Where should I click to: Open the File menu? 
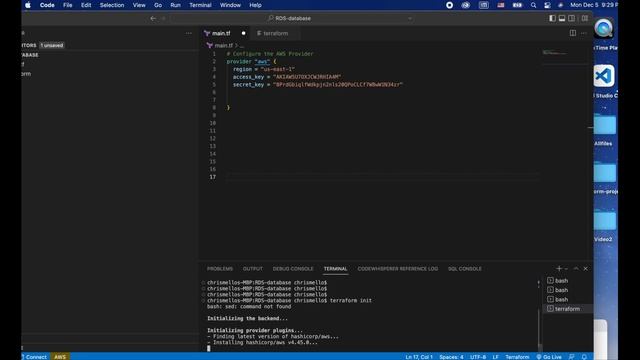[67, 5]
